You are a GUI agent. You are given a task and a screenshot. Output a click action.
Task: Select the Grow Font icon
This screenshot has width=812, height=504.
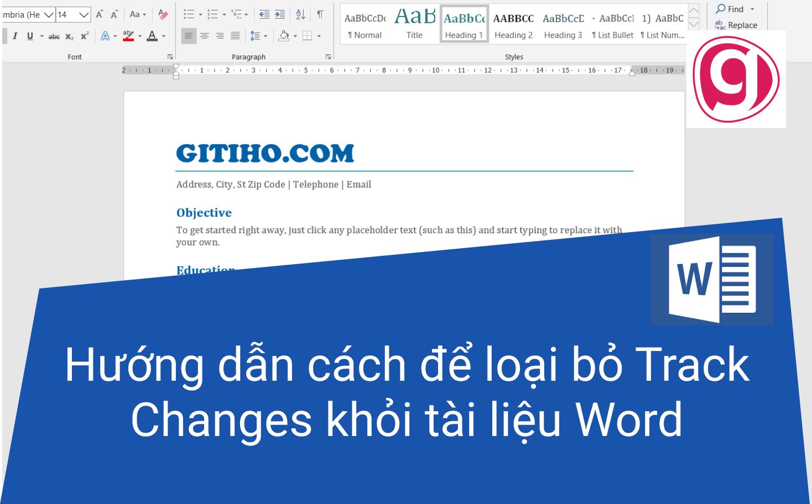pos(100,14)
